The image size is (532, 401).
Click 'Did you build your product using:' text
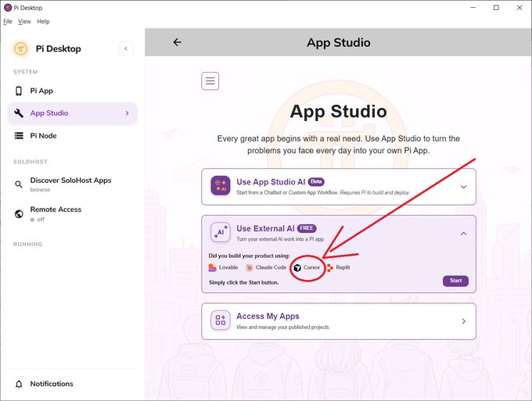click(249, 256)
